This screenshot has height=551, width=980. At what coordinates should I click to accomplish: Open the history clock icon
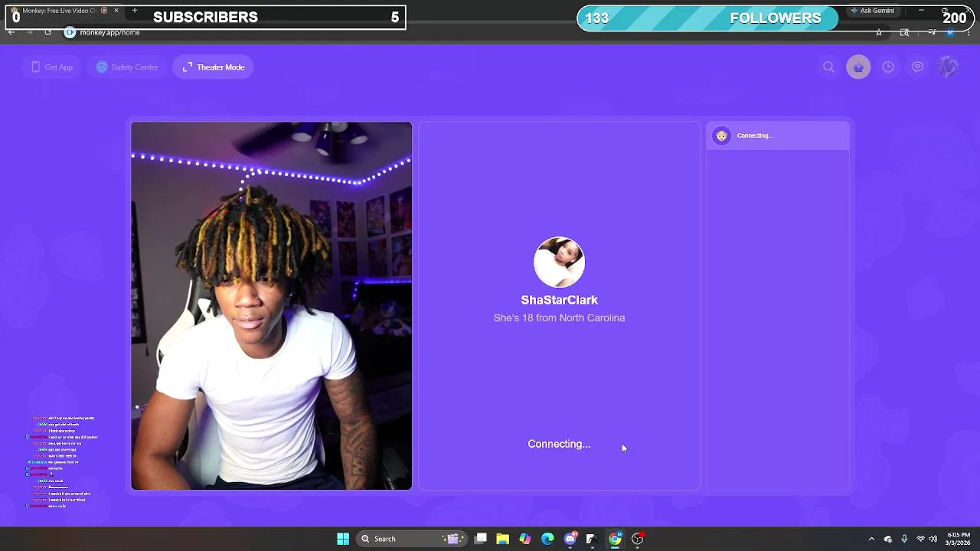coord(888,67)
